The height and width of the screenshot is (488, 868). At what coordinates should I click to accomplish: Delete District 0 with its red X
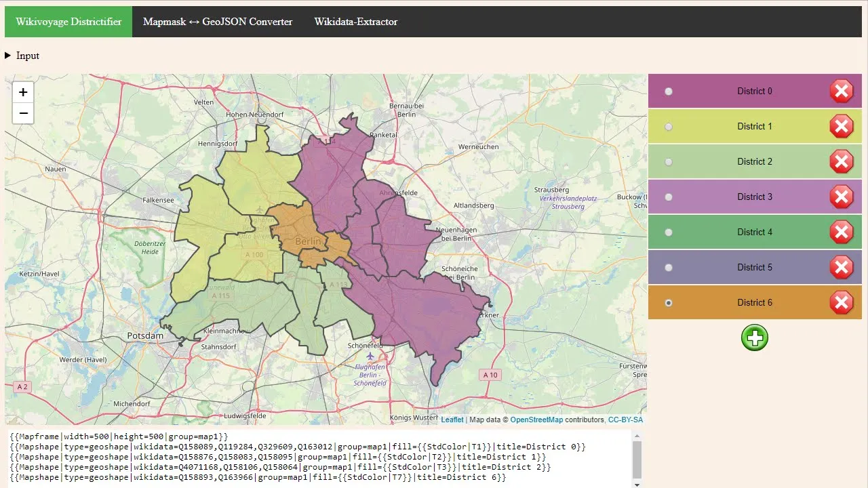pyautogui.click(x=842, y=91)
